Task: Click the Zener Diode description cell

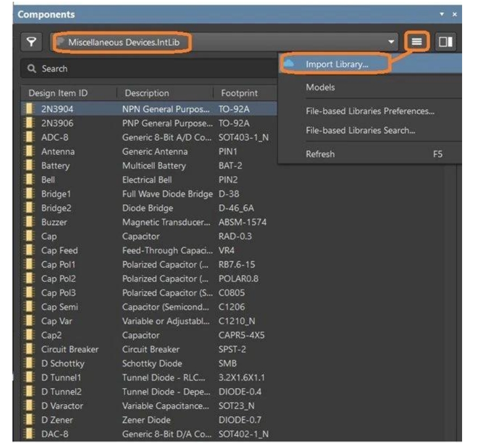Action: pos(146,420)
